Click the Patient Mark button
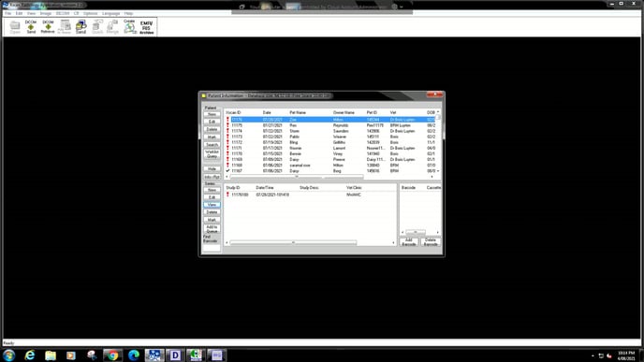644x362 pixels. coord(212,138)
